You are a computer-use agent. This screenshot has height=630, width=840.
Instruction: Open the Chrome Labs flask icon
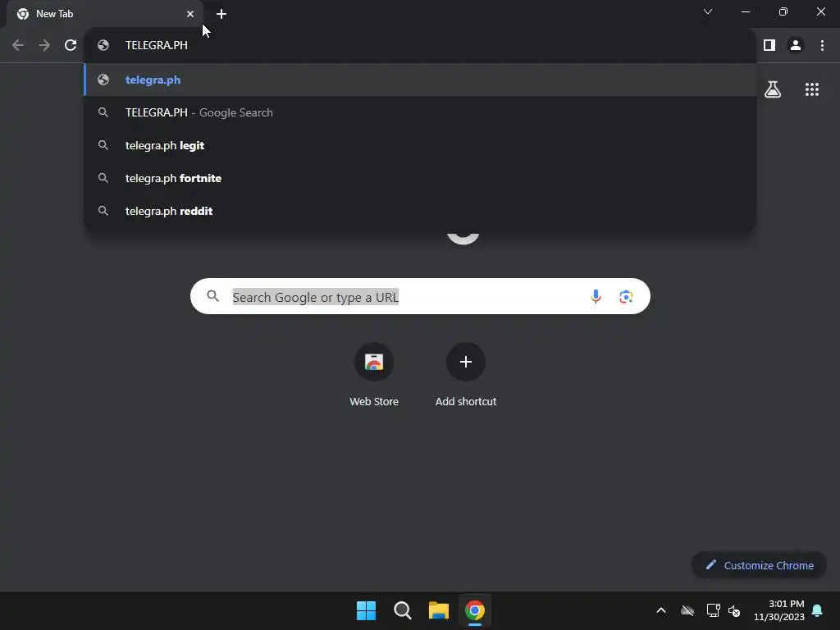coord(773,89)
